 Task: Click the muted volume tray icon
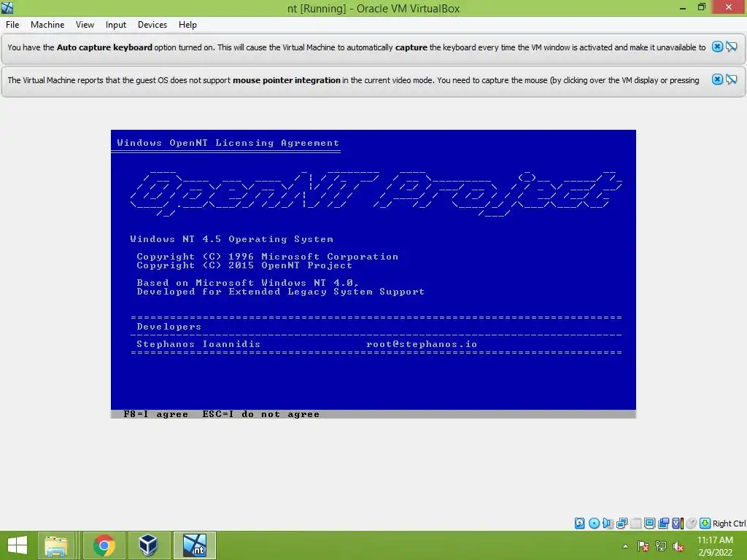pyautogui.click(x=678, y=546)
